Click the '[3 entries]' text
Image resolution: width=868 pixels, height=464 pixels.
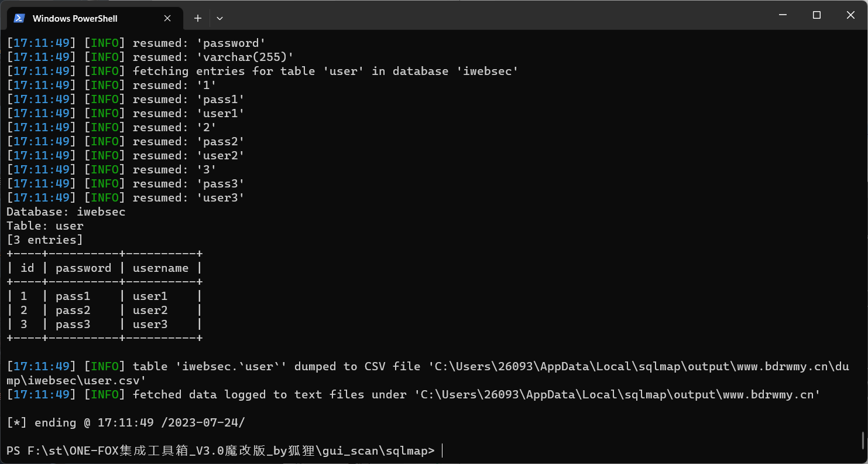point(45,240)
